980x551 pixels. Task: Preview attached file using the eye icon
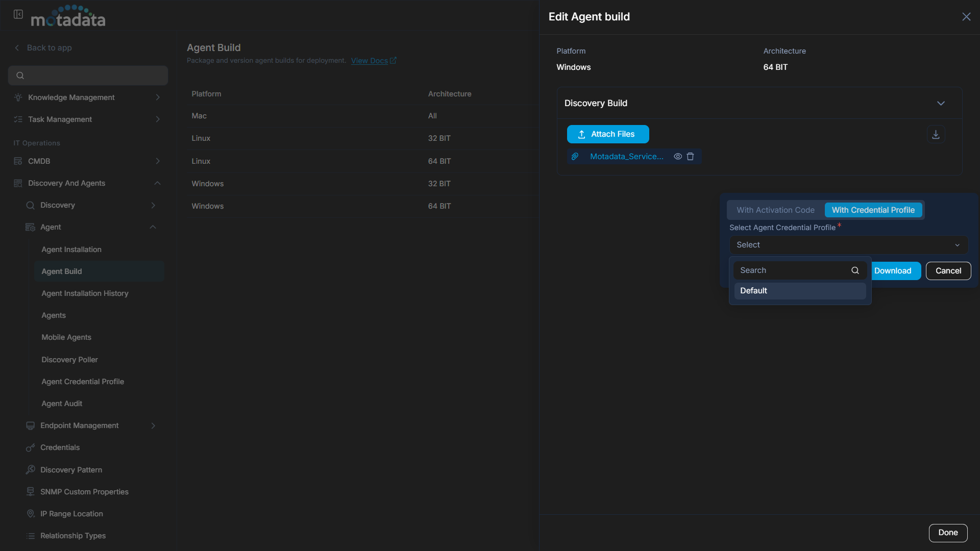[x=678, y=157]
